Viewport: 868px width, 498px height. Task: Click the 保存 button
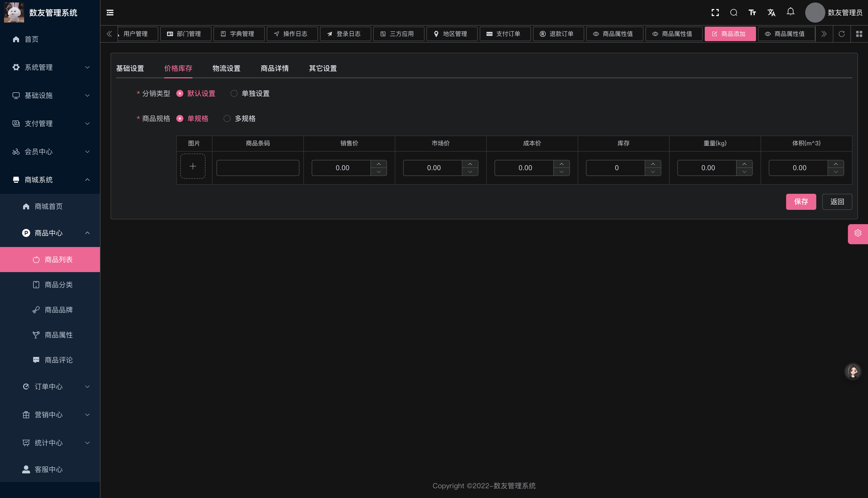tap(801, 202)
